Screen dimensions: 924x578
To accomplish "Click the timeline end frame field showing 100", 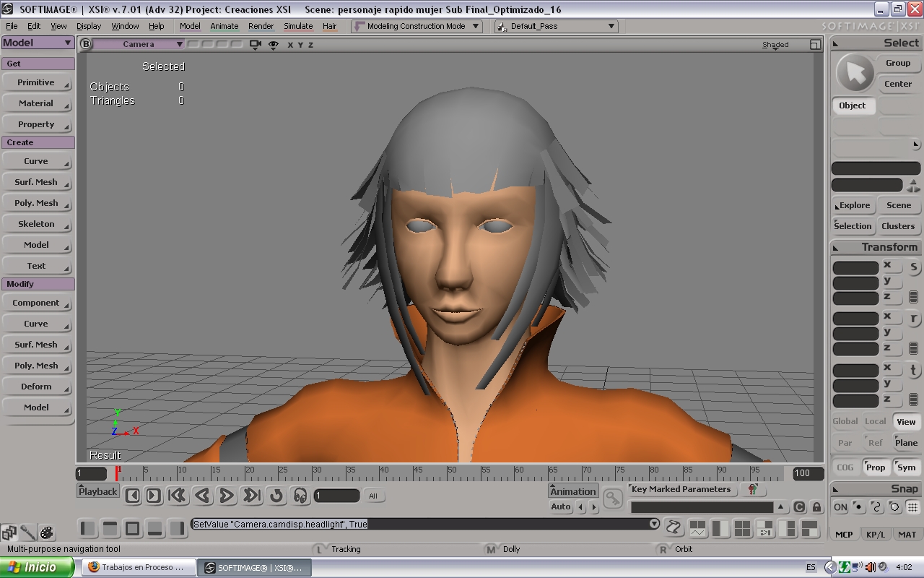I will [808, 474].
